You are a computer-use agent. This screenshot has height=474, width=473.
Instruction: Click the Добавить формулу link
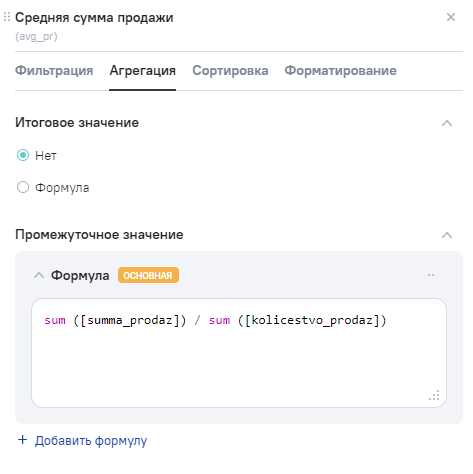tap(91, 441)
